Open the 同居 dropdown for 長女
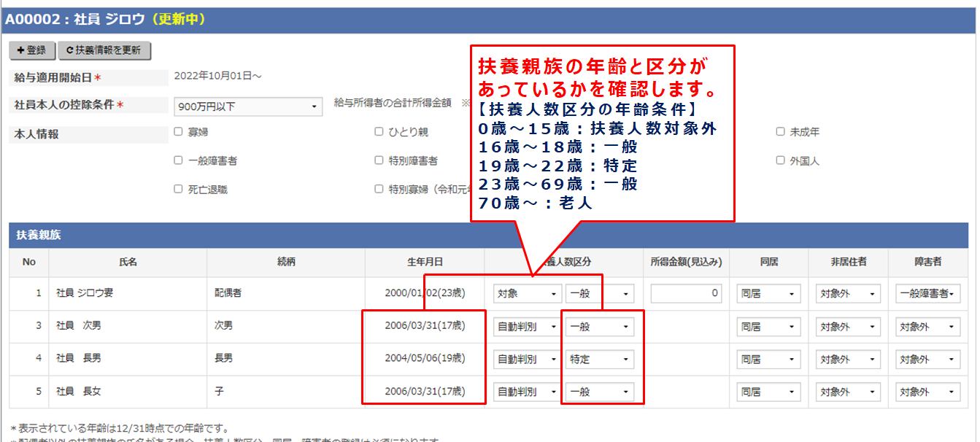The image size is (980, 442). click(x=768, y=392)
